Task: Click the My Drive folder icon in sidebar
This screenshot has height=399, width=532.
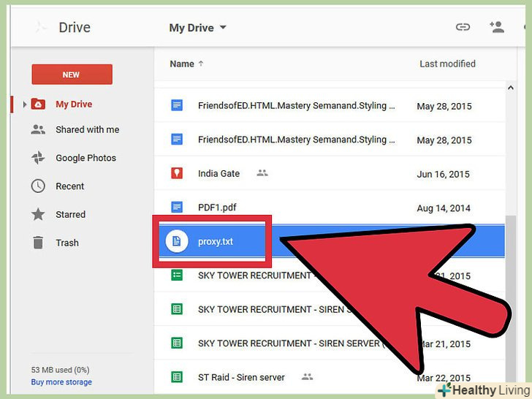Action: 38,104
